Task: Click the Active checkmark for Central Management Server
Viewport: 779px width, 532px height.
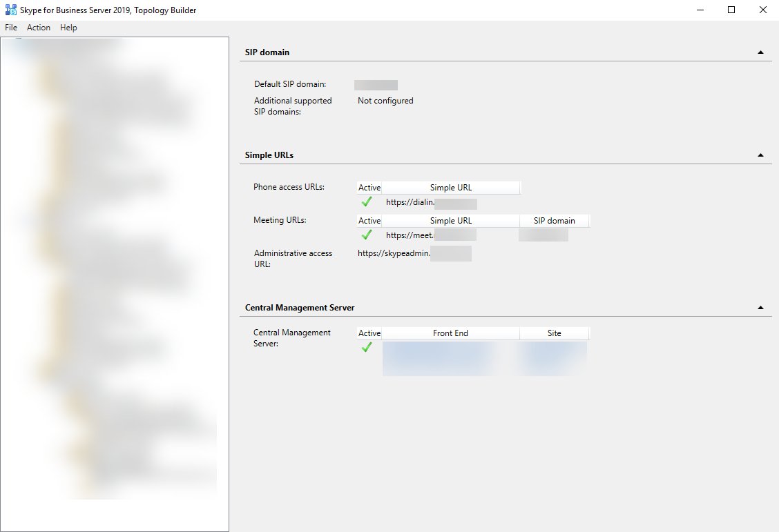Action: pos(367,347)
